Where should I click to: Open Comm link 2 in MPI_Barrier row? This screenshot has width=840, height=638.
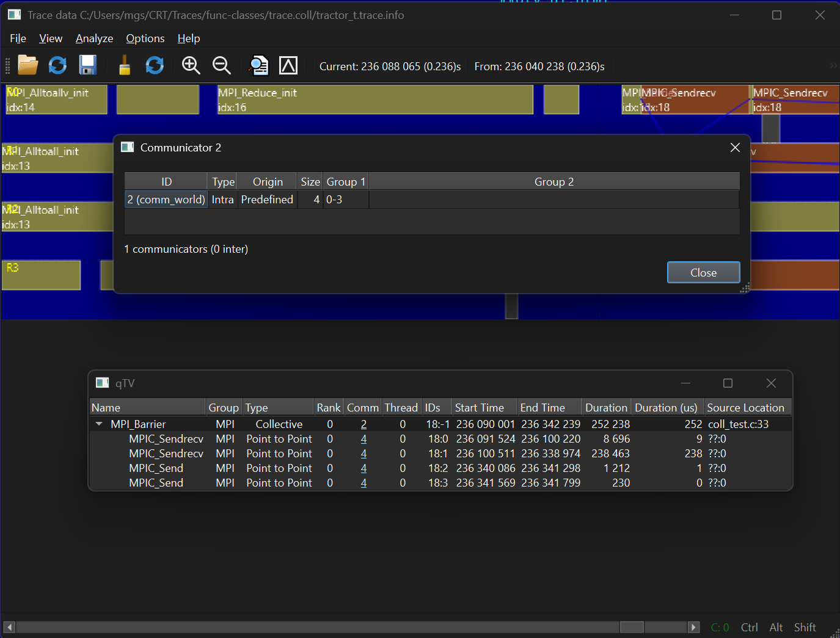pyautogui.click(x=363, y=424)
